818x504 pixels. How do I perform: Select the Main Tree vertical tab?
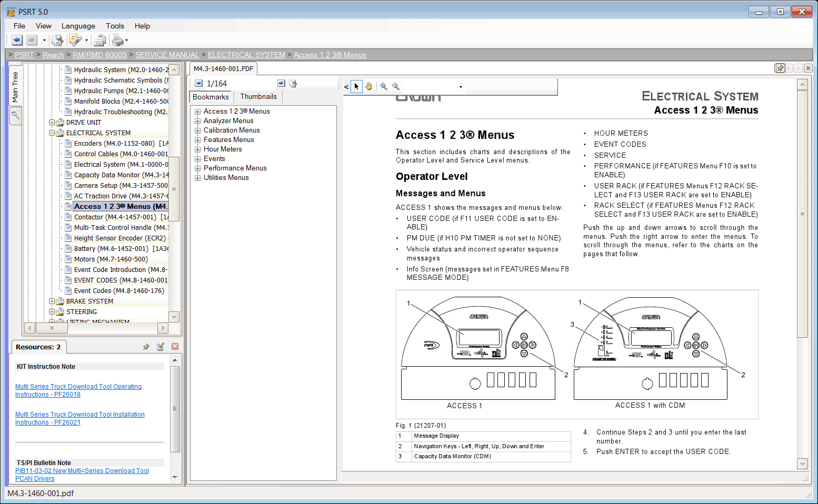15,87
